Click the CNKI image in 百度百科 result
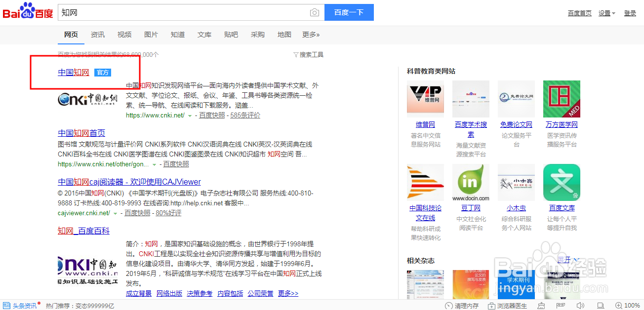 (87, 270)
